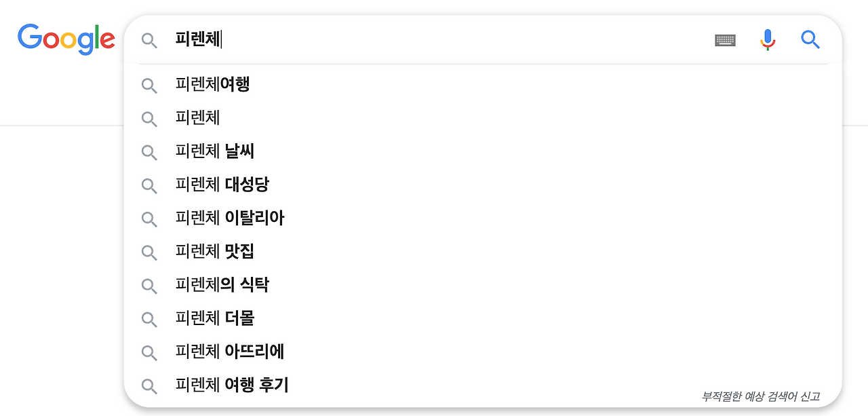Choose the 피렌체 이탈리아 suggestion
The width and height of the screenshot is (868, 416).
(230, 219)
